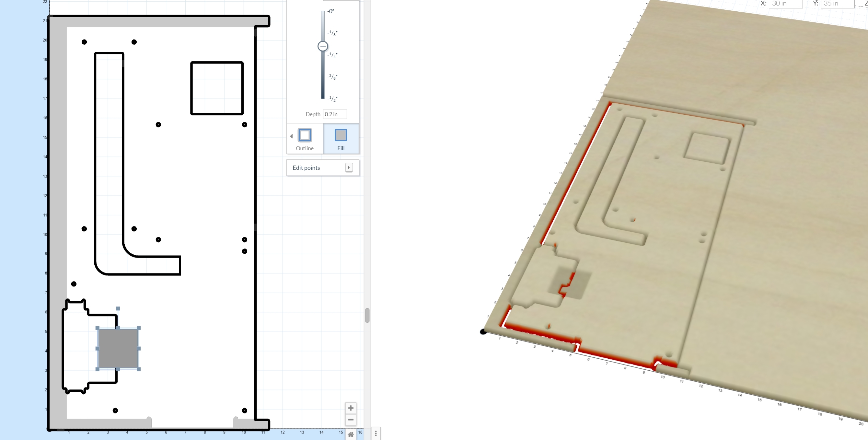
Task: Click the Y dimension field showing 35 in
Action: (x=837, y=3)
